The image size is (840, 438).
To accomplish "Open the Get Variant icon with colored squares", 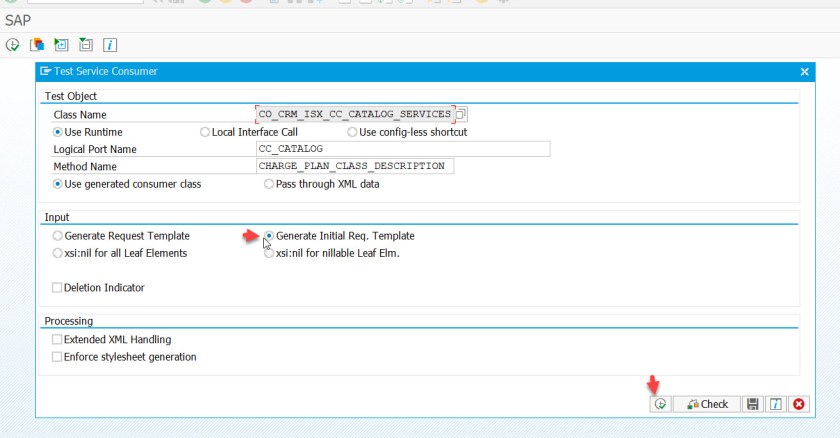I will pos(37,45).
